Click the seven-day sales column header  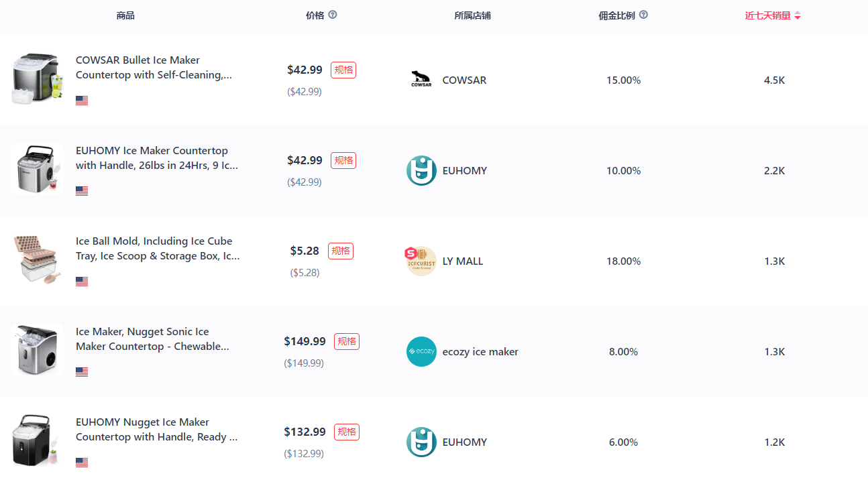(767, 15)
